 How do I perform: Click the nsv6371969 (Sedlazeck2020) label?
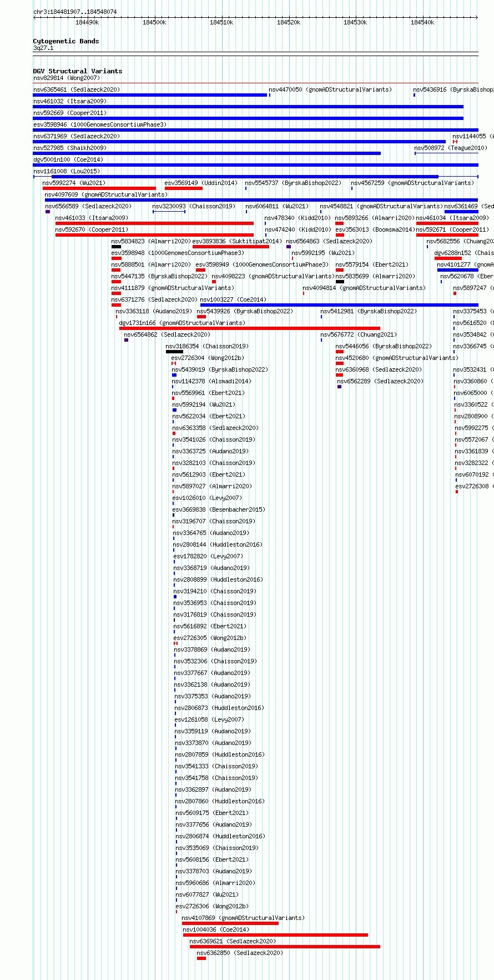[x=77, y=136]
